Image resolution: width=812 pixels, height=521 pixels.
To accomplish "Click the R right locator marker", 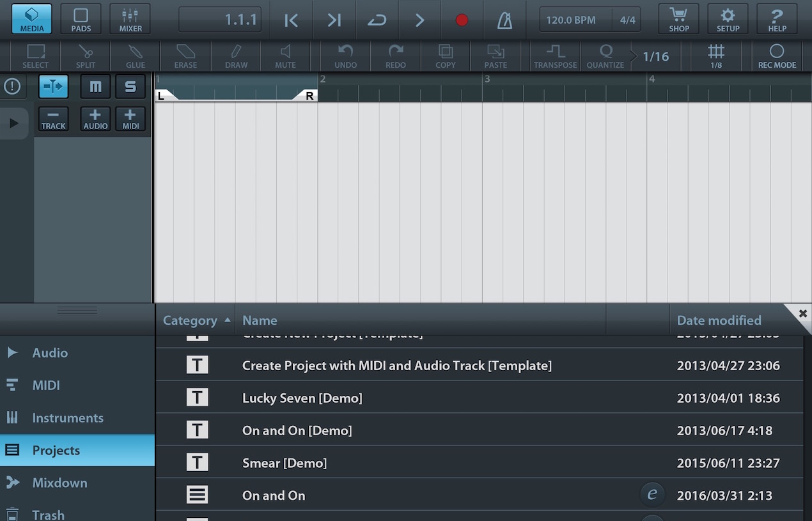I will point(308,96).
